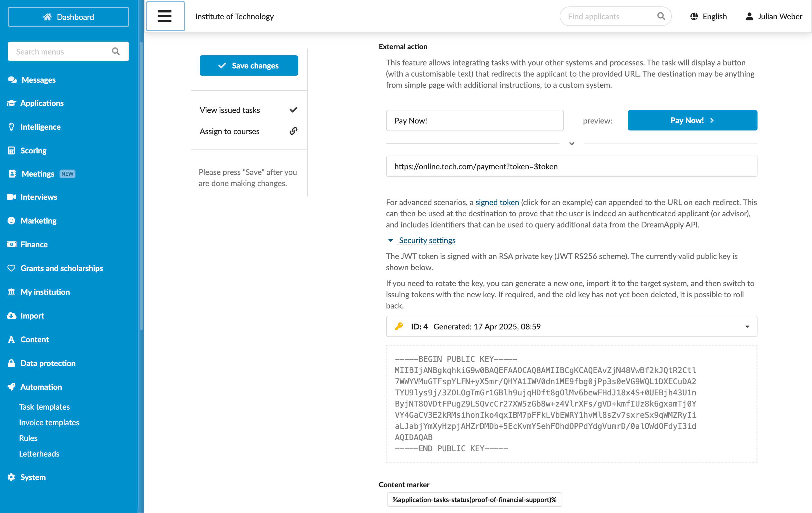This screenshot has height=513, width=812.
Task: Click the Data protection padlock icon
Action: click(11, 363)
